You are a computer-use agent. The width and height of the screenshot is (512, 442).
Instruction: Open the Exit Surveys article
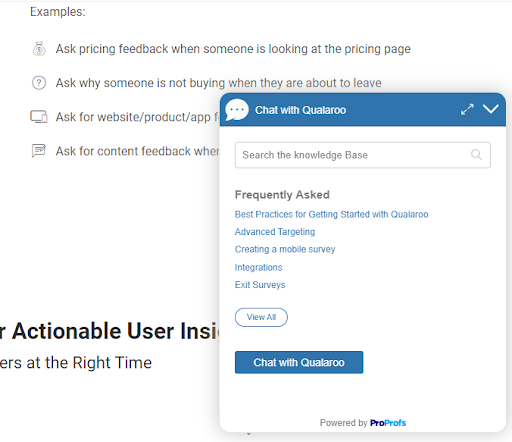click(x=260, y=285)
